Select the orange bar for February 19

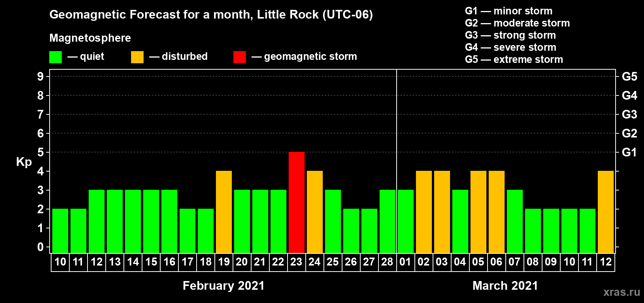click(x=224, y=212)
